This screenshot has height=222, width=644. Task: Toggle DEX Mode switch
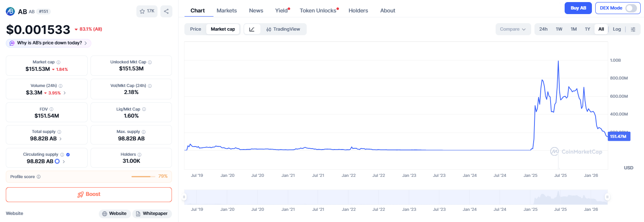631,8
